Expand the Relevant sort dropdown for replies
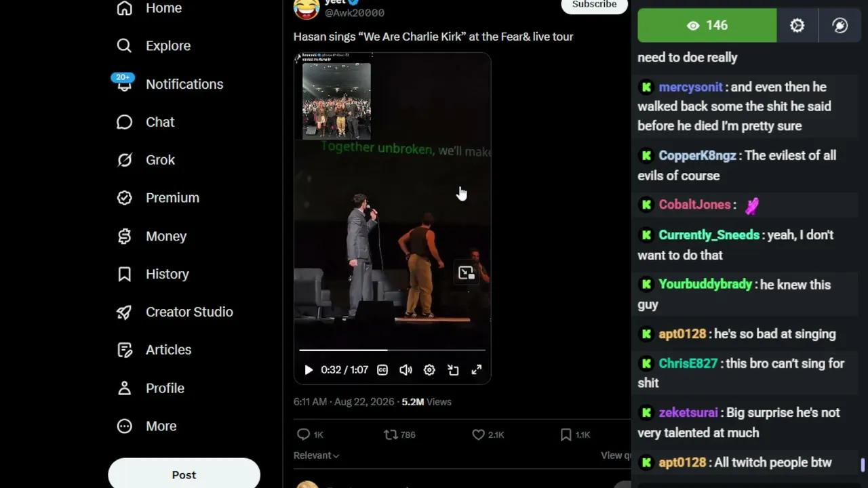Image resolution: width=868 pixels, height=488 pixels. tap(317, 455)
